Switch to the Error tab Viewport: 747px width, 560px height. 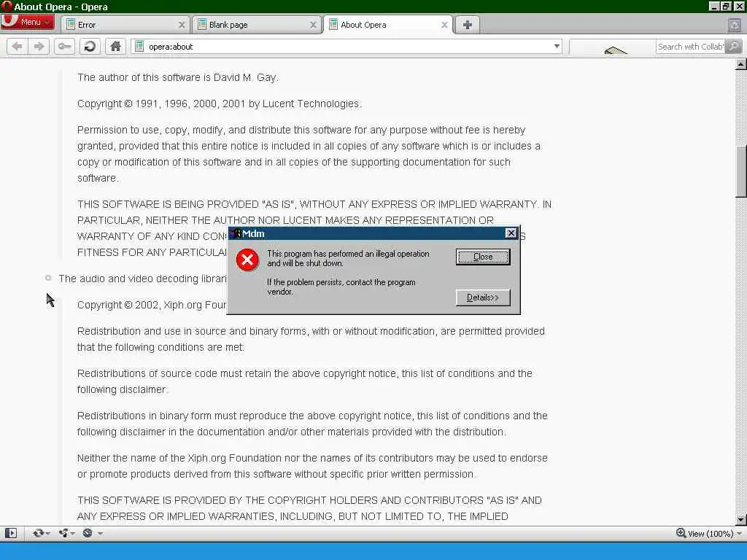125,25
